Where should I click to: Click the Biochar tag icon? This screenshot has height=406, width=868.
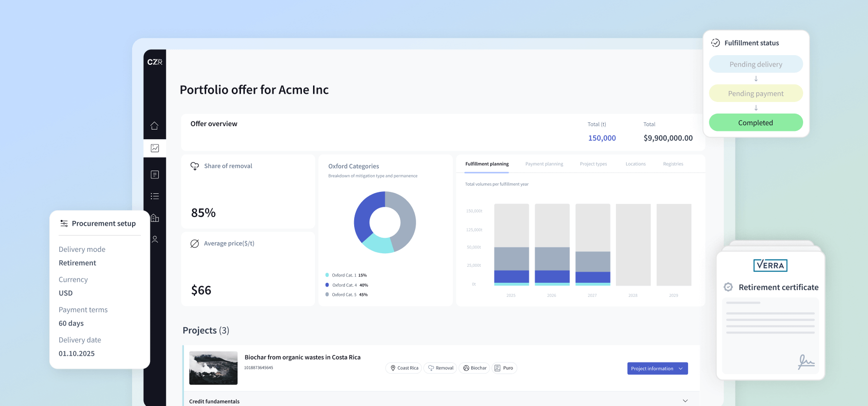pyautogui.click(x=466, y=368)
